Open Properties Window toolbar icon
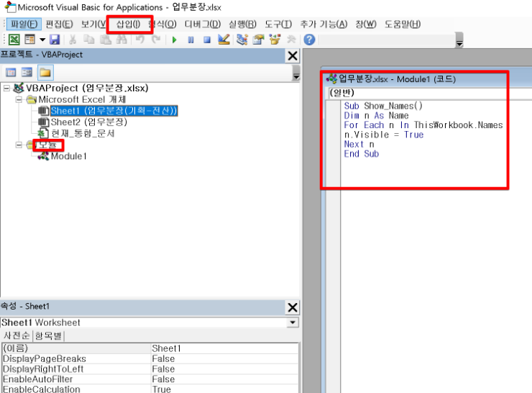This screenshot has height=393, width=532. [x=258, y=40]
